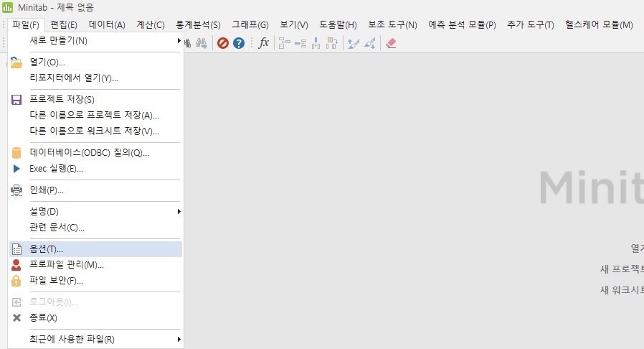Choose 다른 이름으로 프로젝트 저장(A)

click(95, 116)
